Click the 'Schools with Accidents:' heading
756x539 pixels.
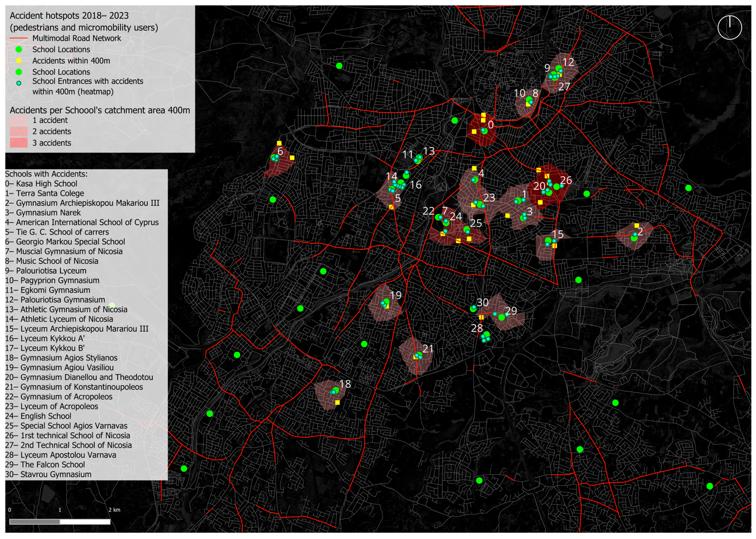coord(46,174)
